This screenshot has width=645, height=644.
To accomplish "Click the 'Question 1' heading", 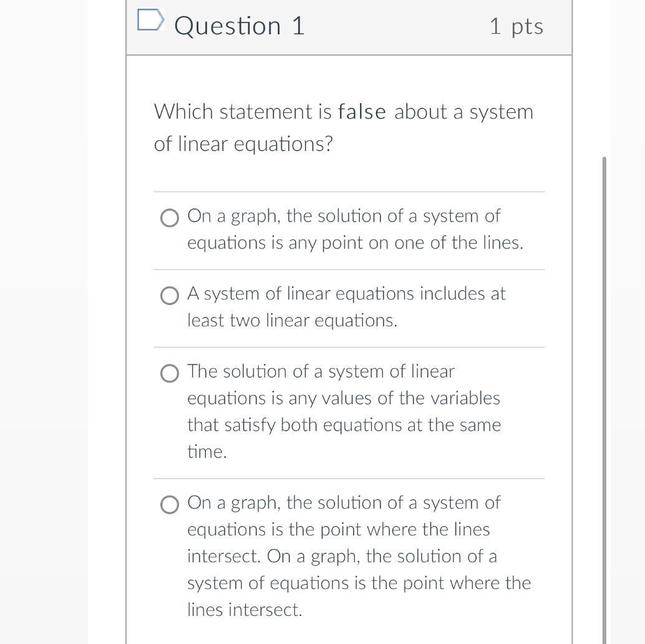I will pyautogui.click(x=240, y=26).
